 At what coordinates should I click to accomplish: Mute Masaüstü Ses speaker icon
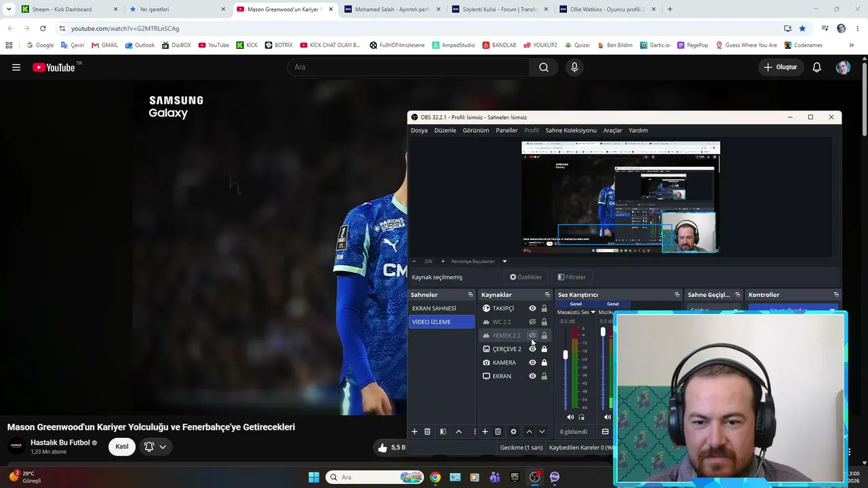coord(570,418)
